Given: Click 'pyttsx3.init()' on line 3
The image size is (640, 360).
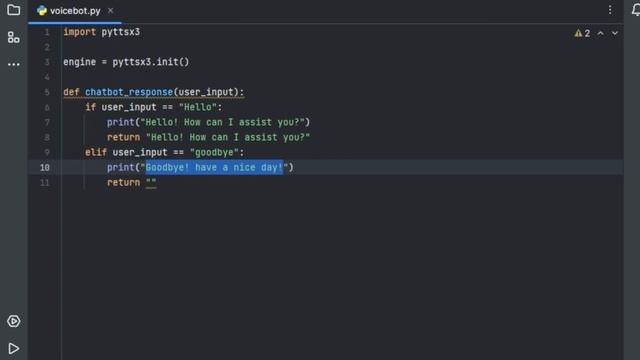Looking at the screenshot, I should [x=151, y=62].
